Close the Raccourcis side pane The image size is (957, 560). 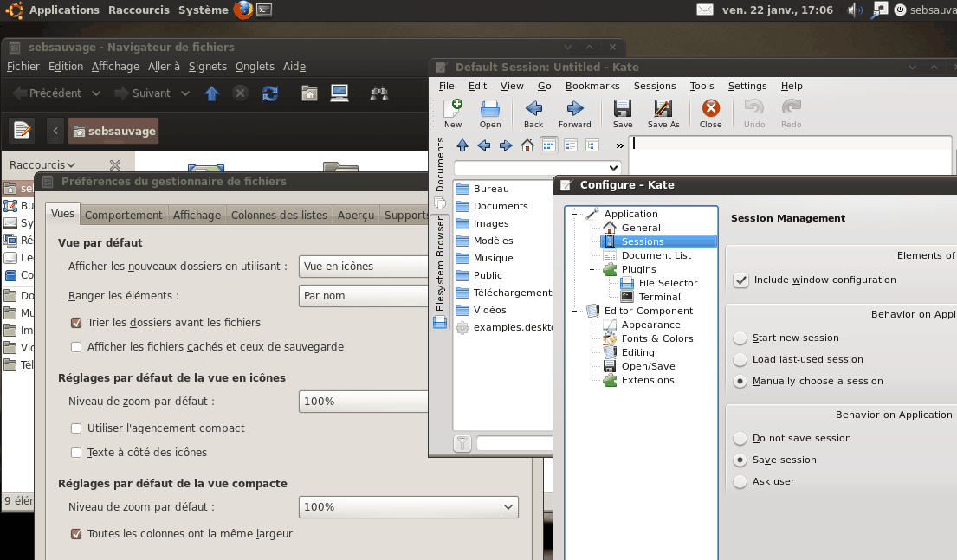[114, 164]
